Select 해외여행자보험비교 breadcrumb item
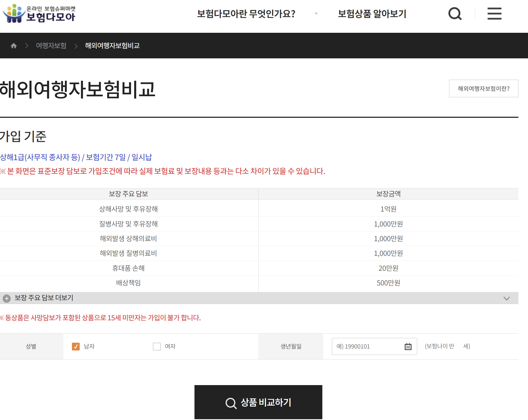This screenshot has width=528, height=420. [112, 46]
